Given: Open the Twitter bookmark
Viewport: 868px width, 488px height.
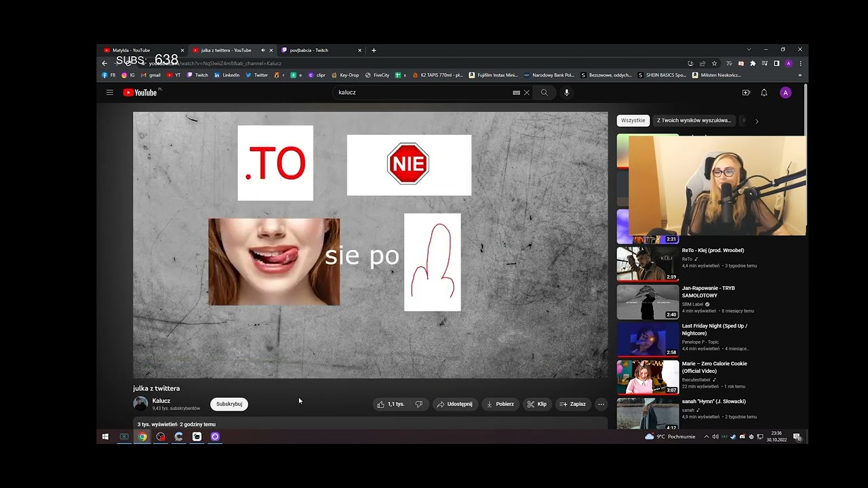Looking at the screenshot, I should coord(256,75).
